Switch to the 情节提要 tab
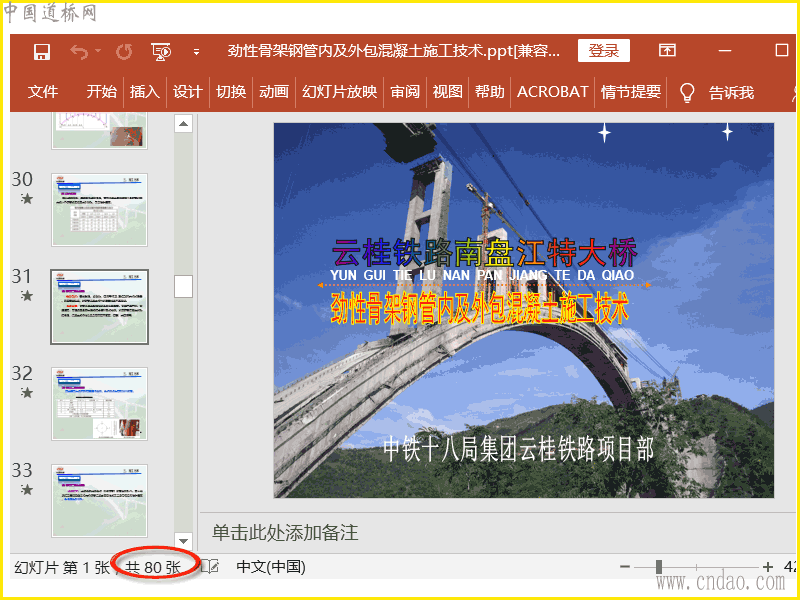The height and width of the screenshot is (600, 800). 631,92
